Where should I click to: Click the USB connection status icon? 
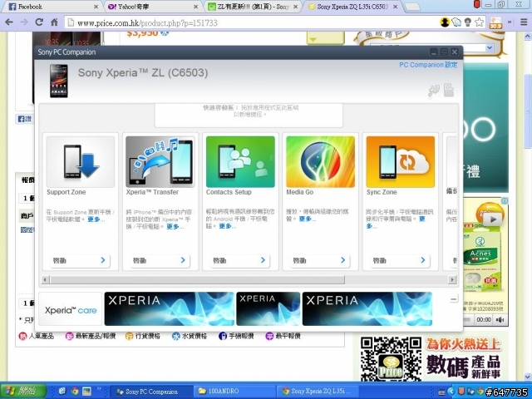pyautogui.click(x=434, y=91)
